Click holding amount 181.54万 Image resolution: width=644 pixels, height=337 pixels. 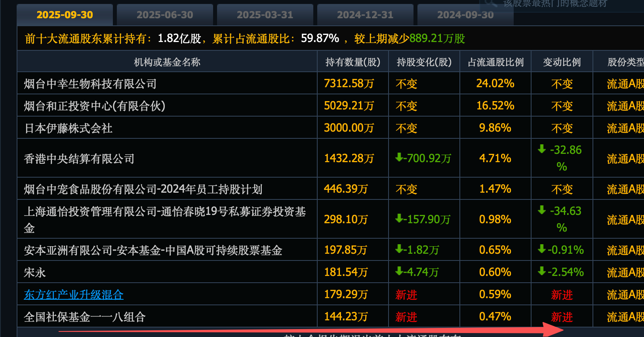pyautogui.click(x=346, y=272)
